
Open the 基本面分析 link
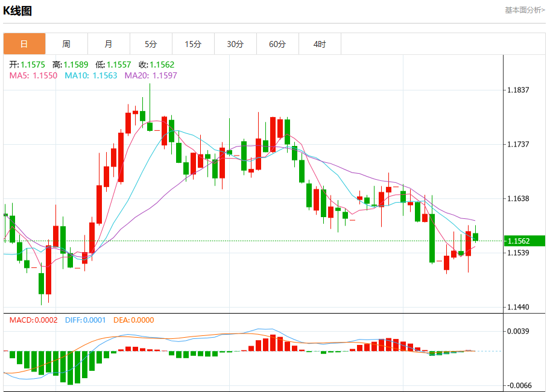click(x=525, y=10)
